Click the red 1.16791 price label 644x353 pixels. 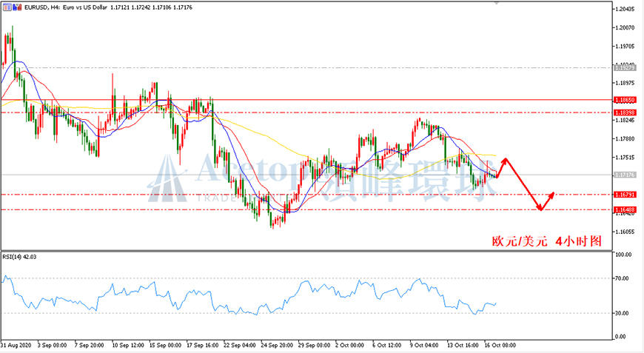tap(625, 195)
